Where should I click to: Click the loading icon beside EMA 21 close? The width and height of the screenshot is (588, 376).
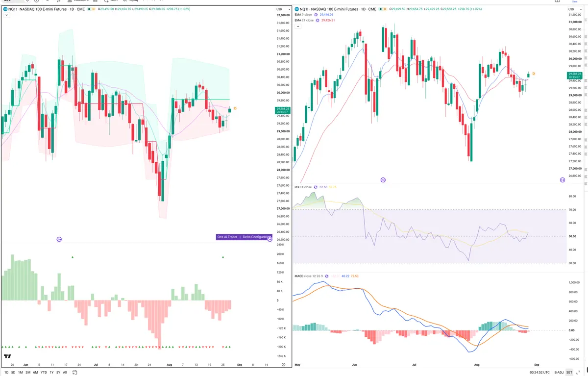[x=317, y=20]
